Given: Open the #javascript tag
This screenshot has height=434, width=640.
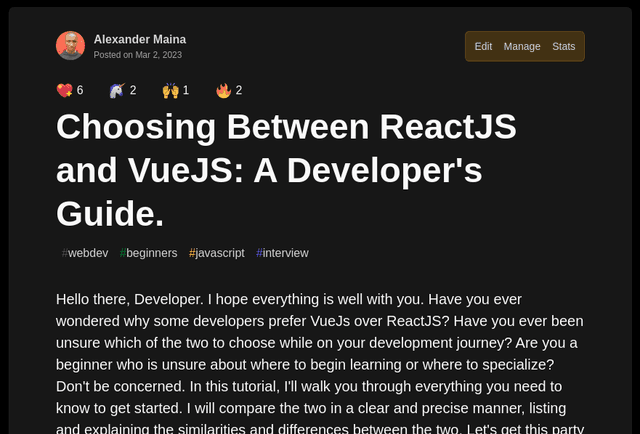Looking at the screenshot, I should pos(217,253).
